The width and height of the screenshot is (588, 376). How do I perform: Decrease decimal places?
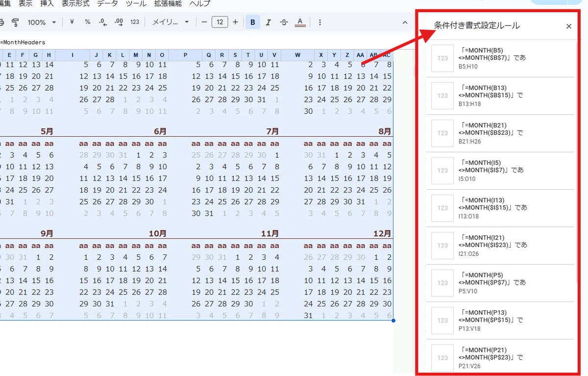(103, 22)
